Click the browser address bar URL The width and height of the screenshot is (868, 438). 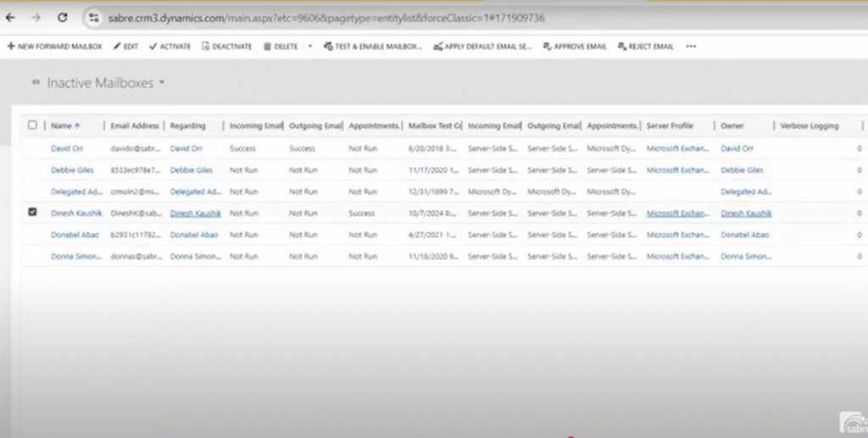click(x=339, y=17)
